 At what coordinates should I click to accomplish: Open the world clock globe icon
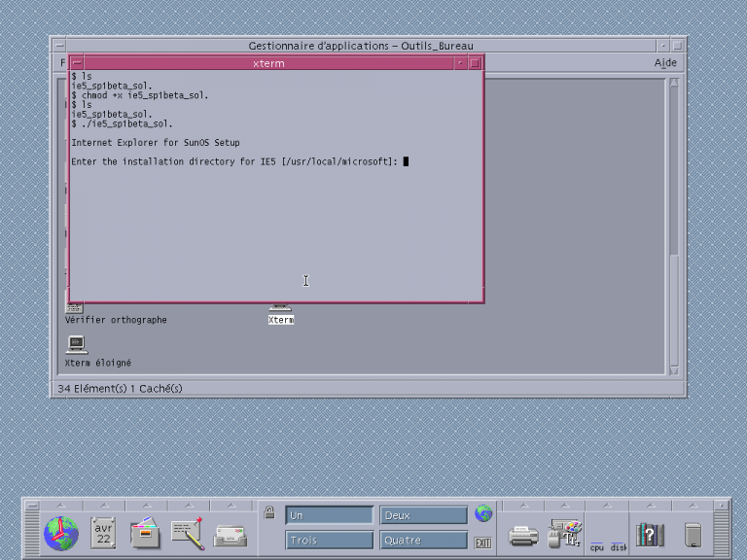coord(61,534)
